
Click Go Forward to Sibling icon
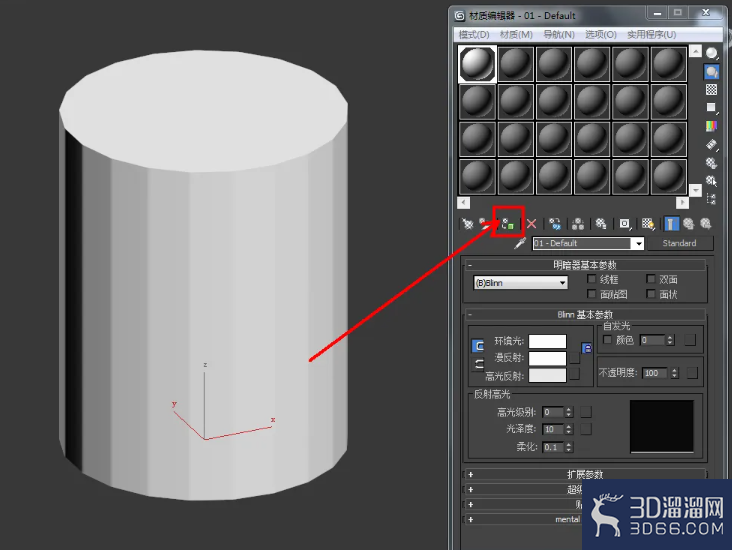tap(706, 224)
